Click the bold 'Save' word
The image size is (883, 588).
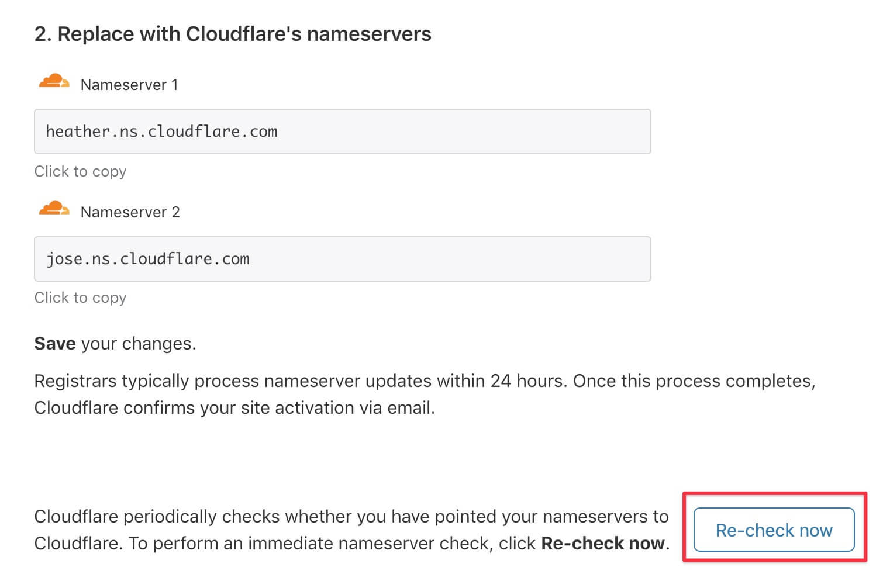pyautogui.click(x=55, y=343)
